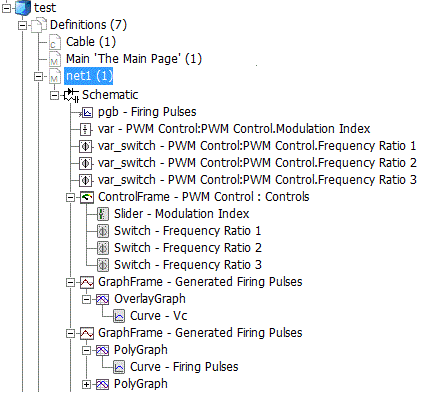Screen dimensions: 422x396
Task: Select 'var - PWM Control.Modulation Index' row
Action: [x=234, y=129]
